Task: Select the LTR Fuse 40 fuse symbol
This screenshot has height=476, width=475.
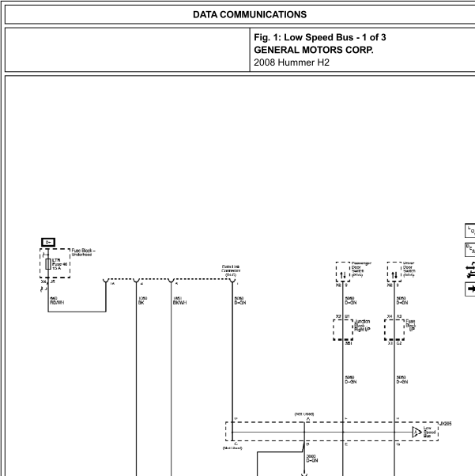Action: coord(48,264)
